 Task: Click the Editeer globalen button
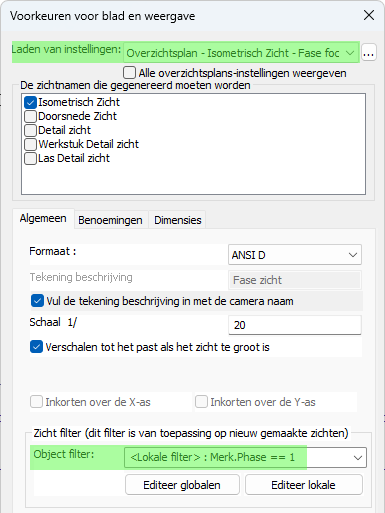(x=182, y=485)
